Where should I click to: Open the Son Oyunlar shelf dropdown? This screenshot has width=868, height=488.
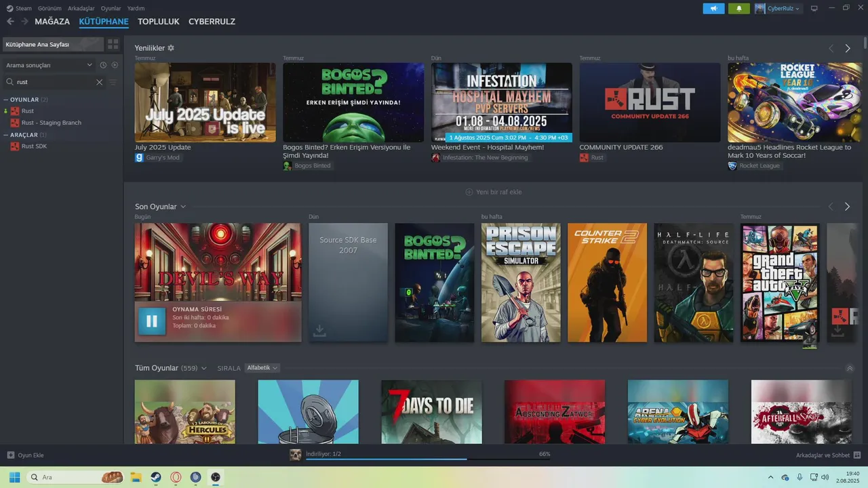tap(183, 207)
